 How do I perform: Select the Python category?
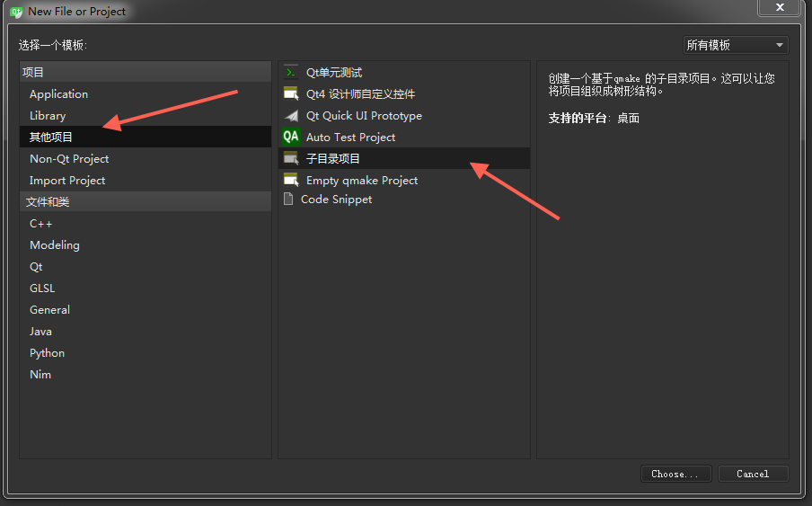(x=146, y=352)
